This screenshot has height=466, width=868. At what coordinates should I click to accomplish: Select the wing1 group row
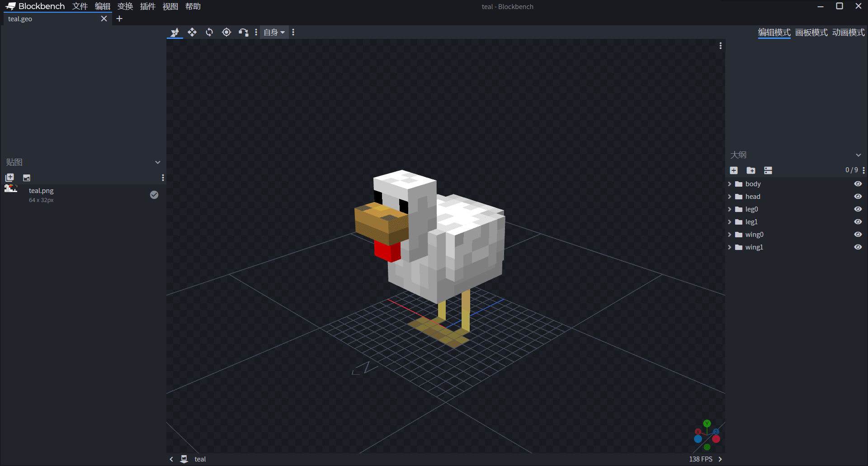coord(796,247)
